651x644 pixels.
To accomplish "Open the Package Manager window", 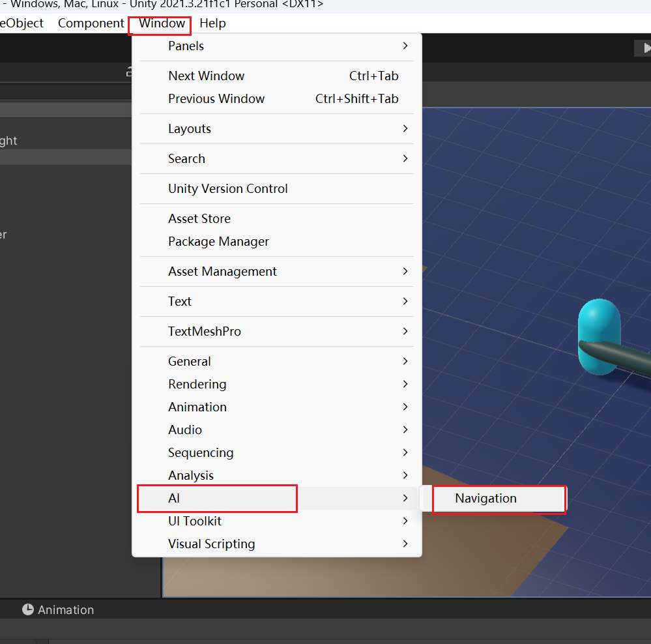I will pyautogui.click(x=277, y=241).
